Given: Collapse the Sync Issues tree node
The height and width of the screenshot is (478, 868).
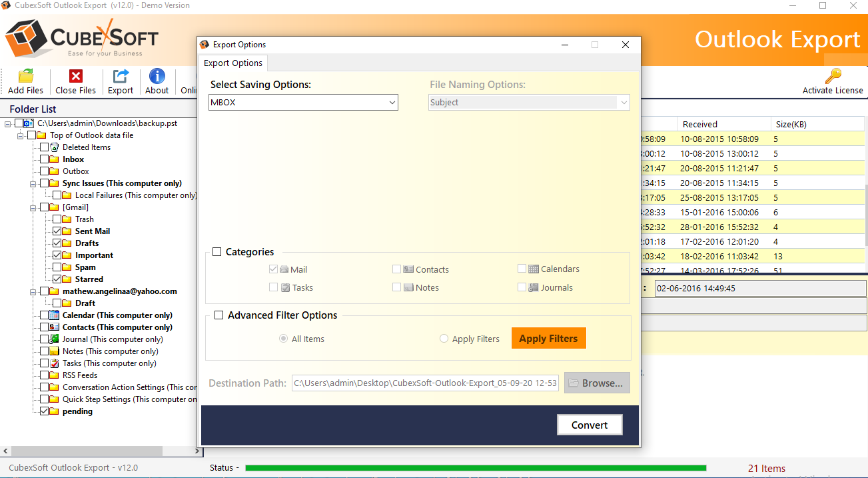Looking at the screenshot, I should click(x=33, y=183).
